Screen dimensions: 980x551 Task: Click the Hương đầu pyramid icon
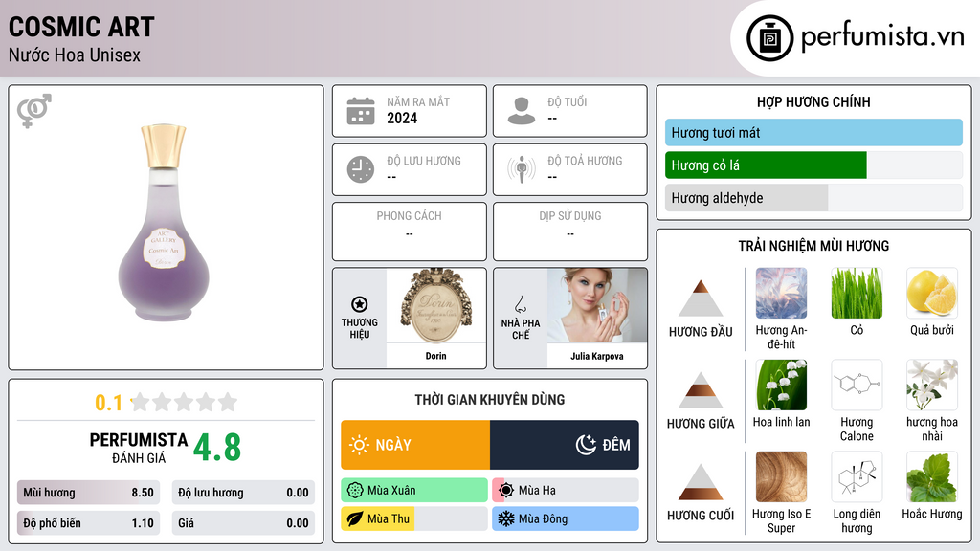(701, 298)
